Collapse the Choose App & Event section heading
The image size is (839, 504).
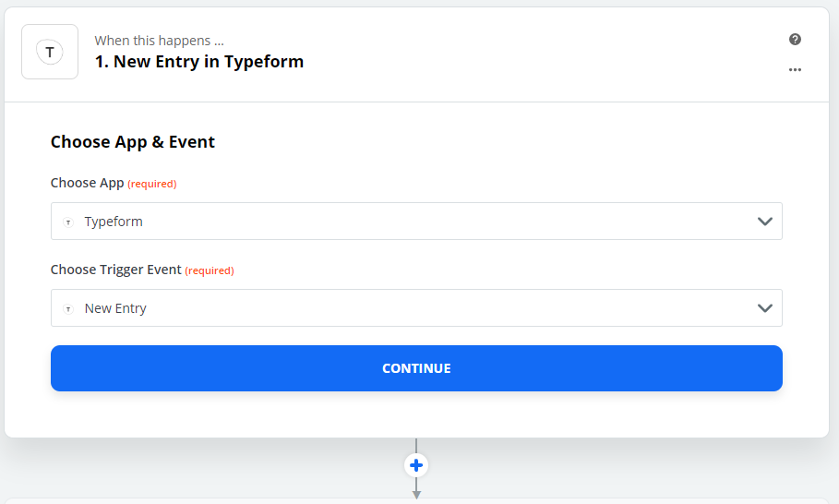tap(133, 142)
